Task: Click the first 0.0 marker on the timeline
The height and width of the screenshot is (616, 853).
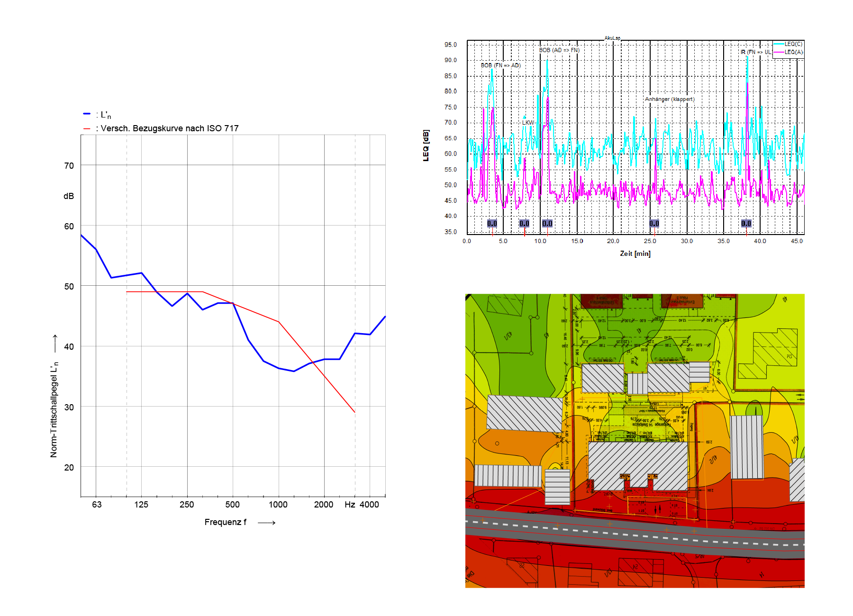Action: pyautogui.click(x=492, y=223)
